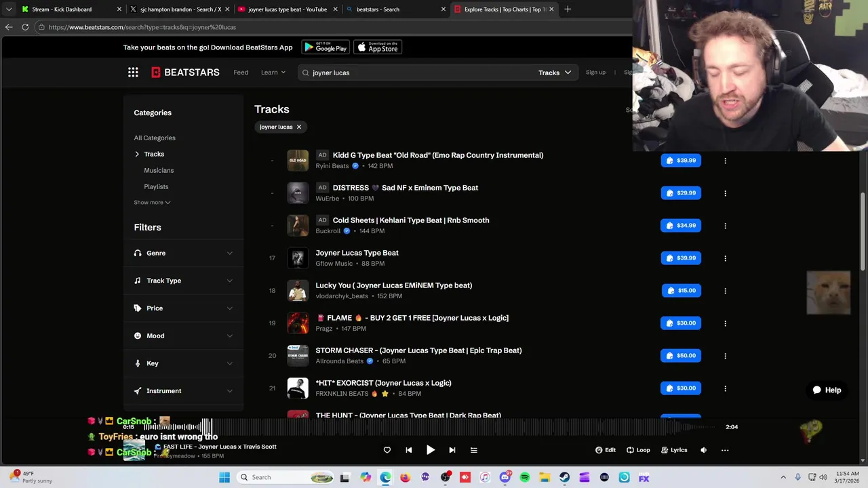Viewport: 868px width, 488px height.
Task: Open the Tracks search type dropdown
Action: coord(555,73)
